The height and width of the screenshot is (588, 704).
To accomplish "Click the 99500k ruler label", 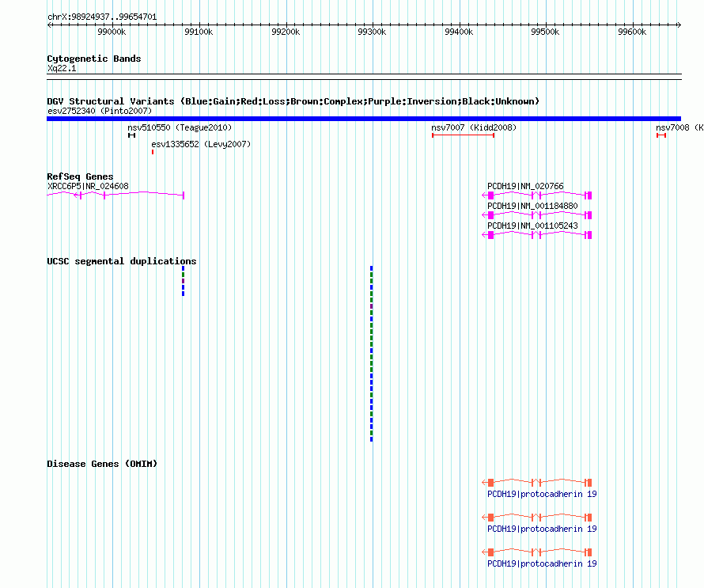I will [x=545, y=32].
